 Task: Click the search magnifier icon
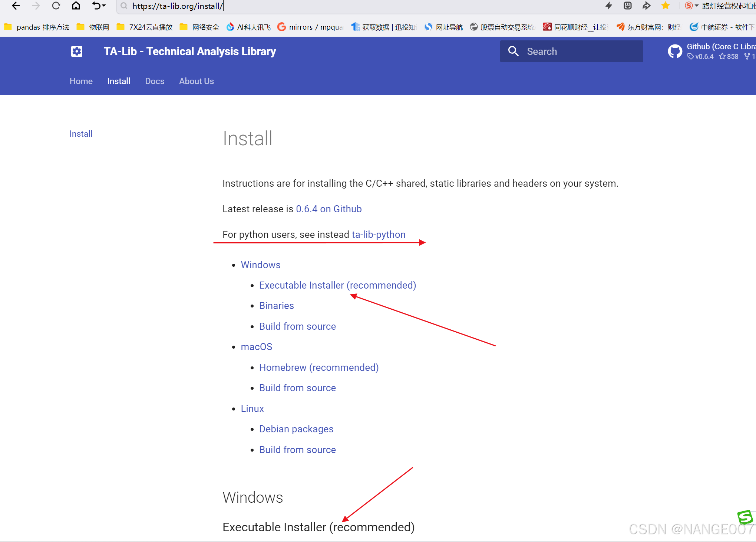[514, 51]
